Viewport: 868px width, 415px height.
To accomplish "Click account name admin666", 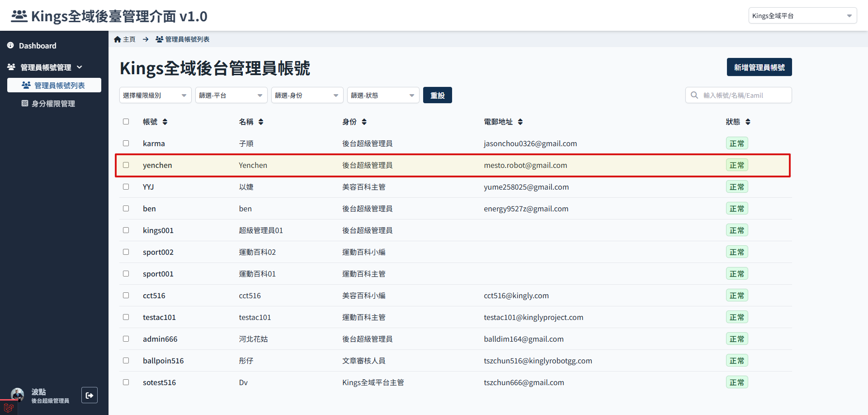I will click(160, 339).
